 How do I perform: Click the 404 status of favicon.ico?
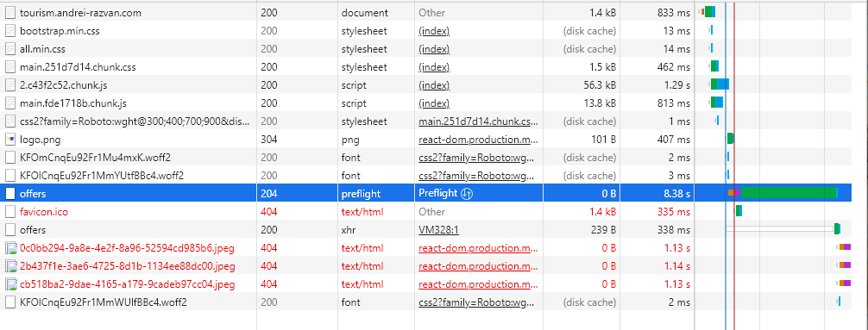(269, 212)
